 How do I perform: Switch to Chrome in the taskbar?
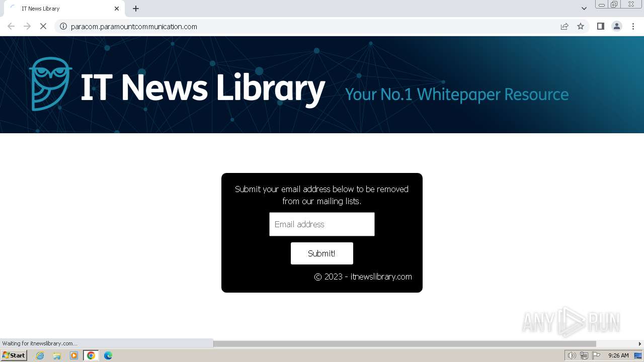pos(91,355)
